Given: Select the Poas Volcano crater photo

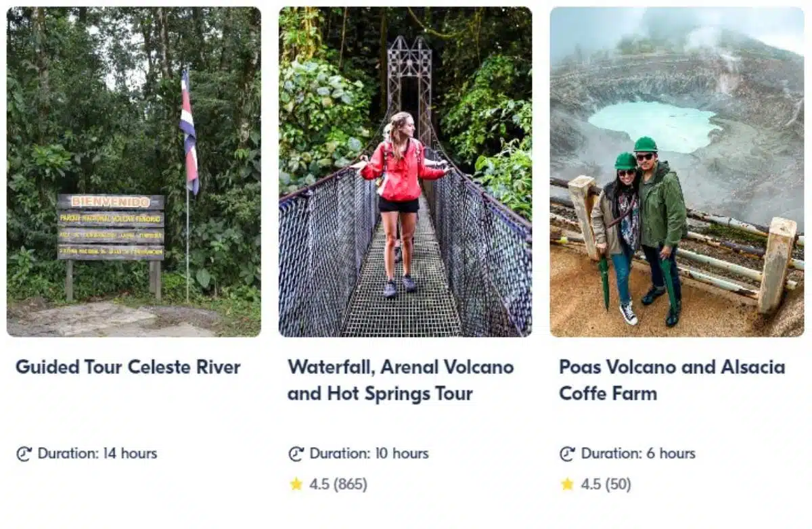Looking at the screenshot, I should tap(677, 172).
